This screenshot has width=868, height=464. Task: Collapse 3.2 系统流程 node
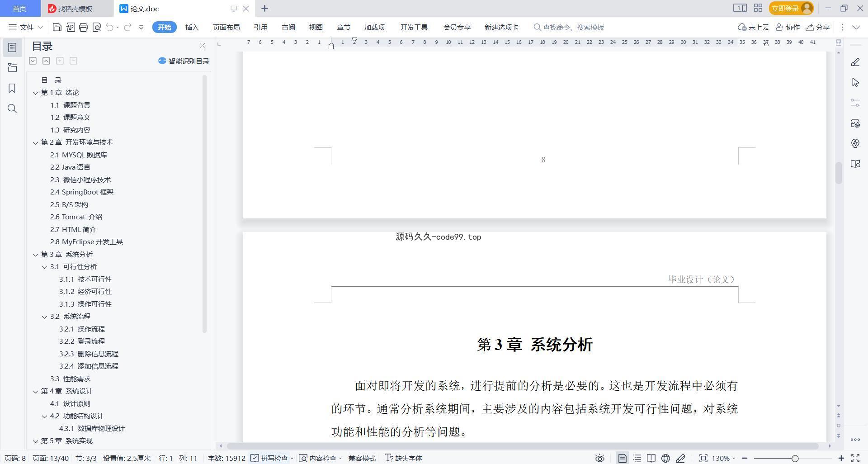click(x=44, y=317)
